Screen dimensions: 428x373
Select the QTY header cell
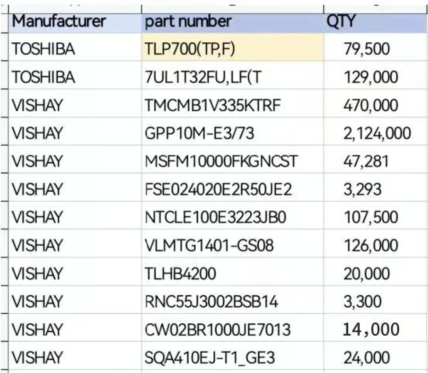click(x=376, y=22)
